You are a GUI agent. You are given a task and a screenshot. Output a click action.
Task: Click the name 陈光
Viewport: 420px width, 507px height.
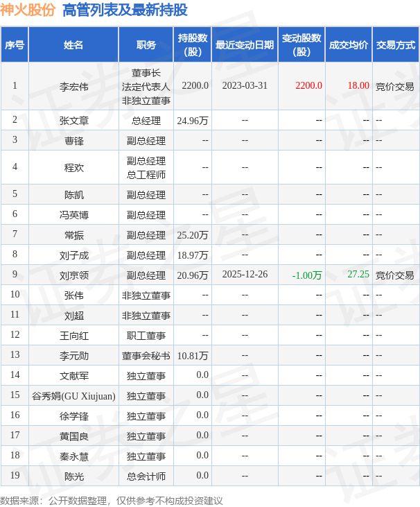click(x=73, y=476)
